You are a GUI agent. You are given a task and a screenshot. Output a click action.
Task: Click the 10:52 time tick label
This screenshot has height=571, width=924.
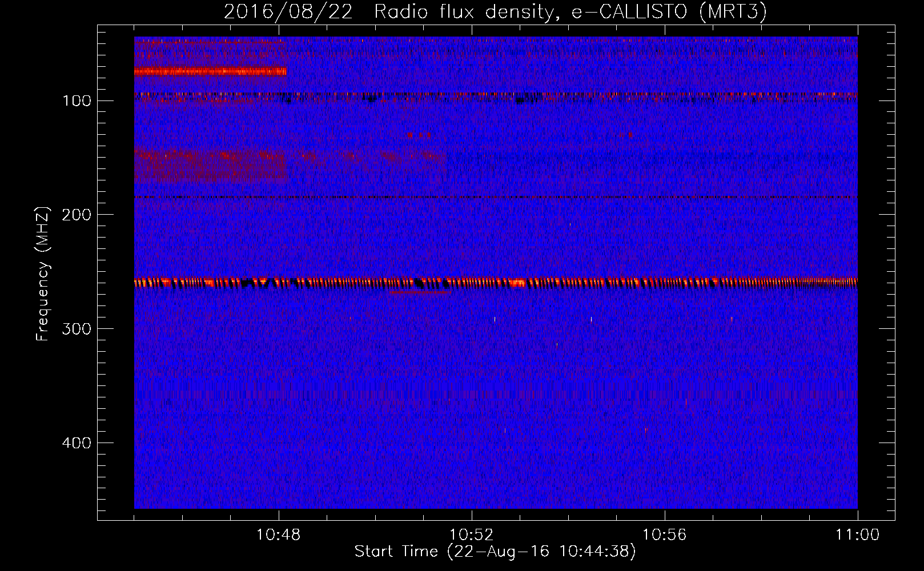click(x=472, y=535)
